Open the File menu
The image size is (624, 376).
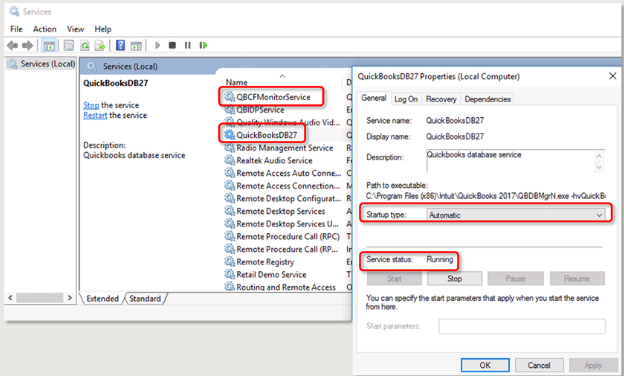point(16,29)
